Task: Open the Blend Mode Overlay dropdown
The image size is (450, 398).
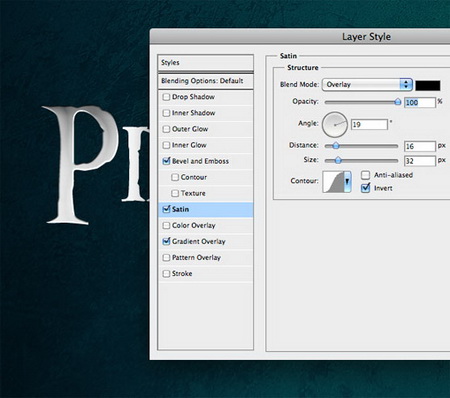Action: click(x=367, y=85)
